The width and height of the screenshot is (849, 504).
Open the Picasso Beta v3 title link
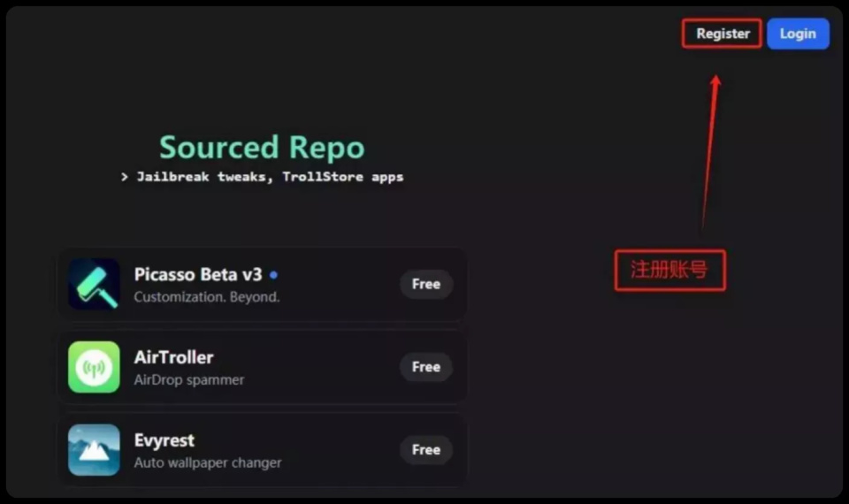198,274
